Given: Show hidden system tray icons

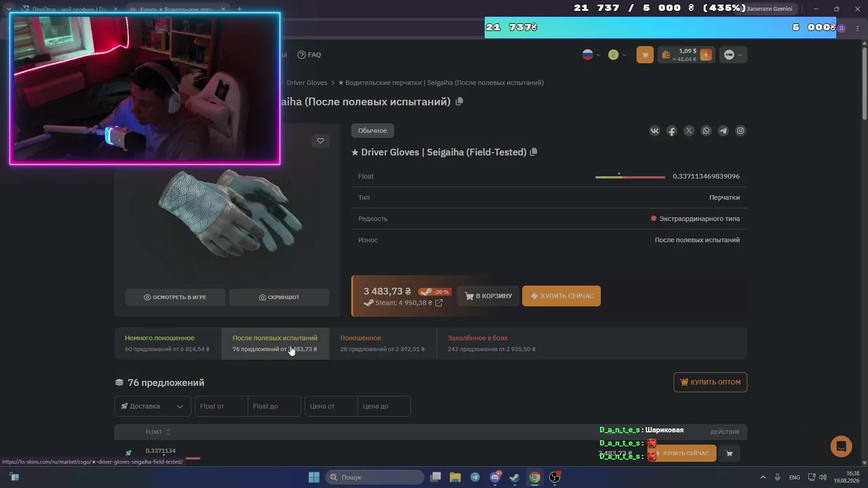Looking at the screenshot, I should point(763,477).
